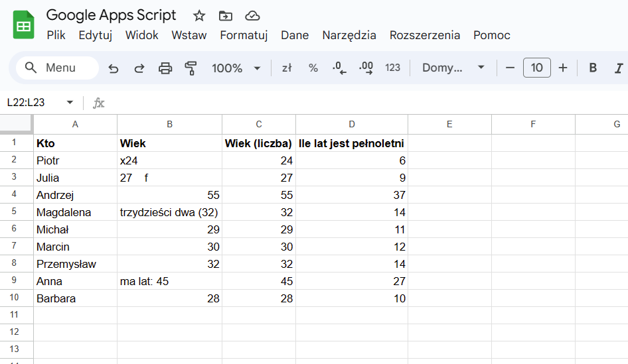628x364 pixels.
Task: Open the Narzędzia menu
Action: tap(349, 35)
